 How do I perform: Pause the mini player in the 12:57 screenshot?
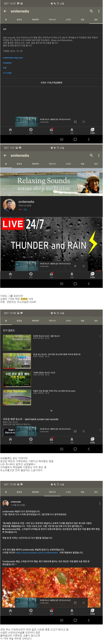click(x=75, y=122)
